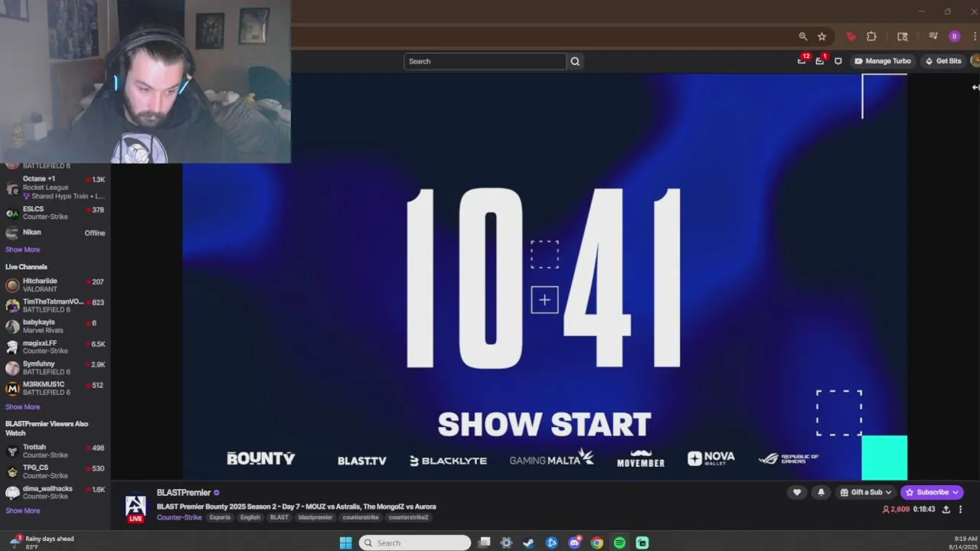Select the counterstrike tag
980x551 pixels.
coord(361,517)
